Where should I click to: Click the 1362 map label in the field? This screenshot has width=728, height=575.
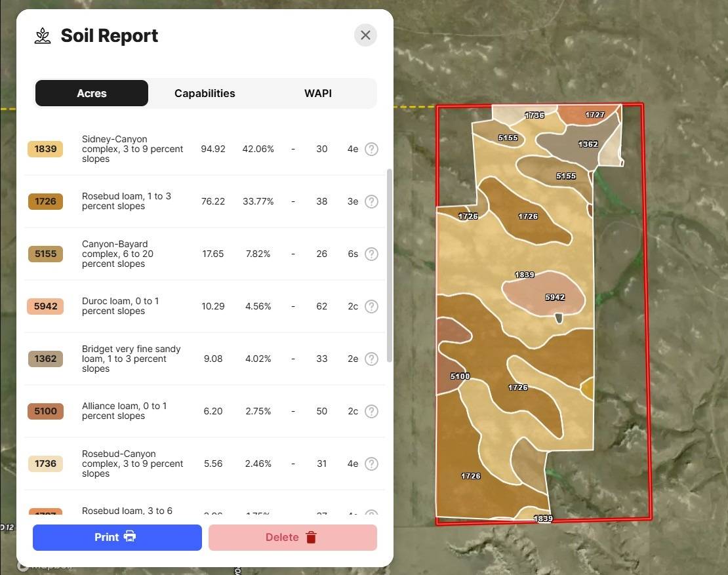(x=588, y=144)
